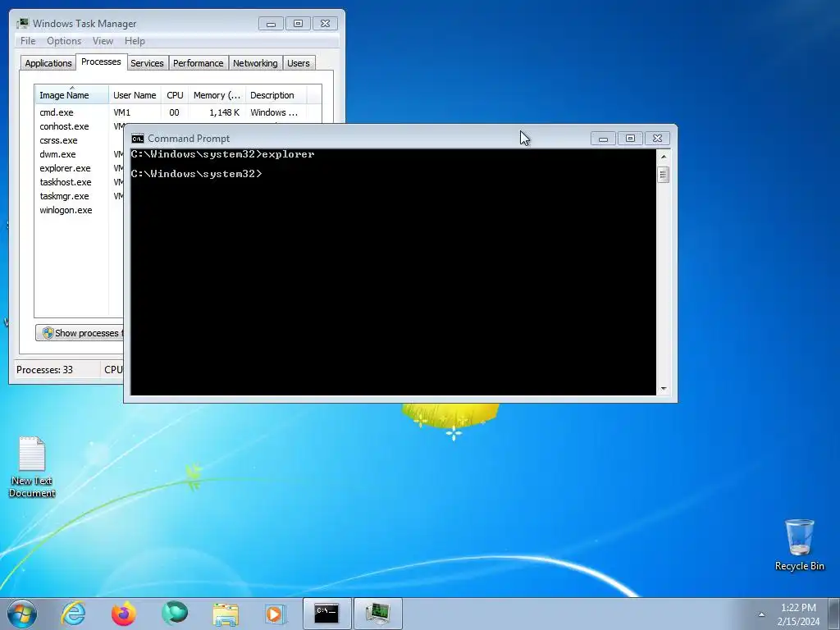Select the explorer.exe process row
Viewport: 840px width, 630px height.
pos(80,168)
